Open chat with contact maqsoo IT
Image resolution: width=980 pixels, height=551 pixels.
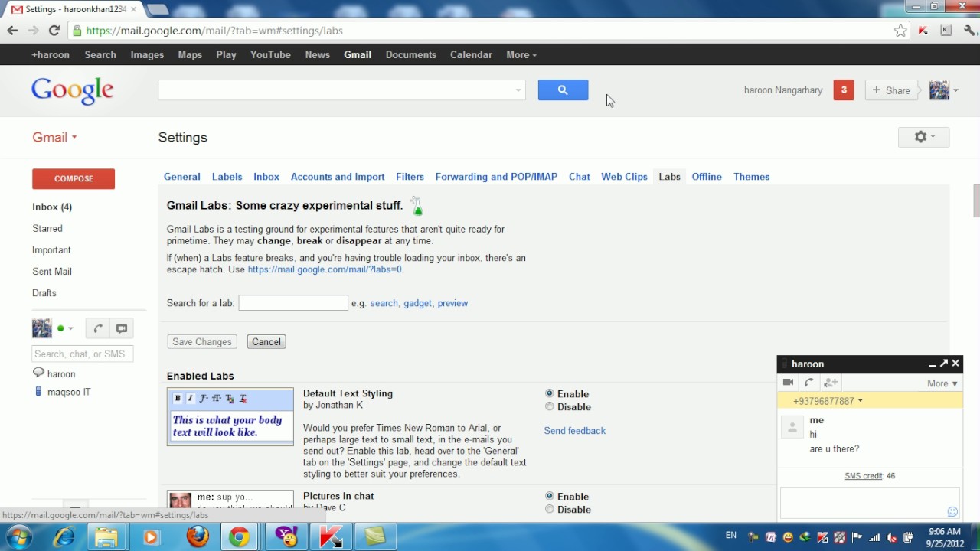(x=69, y=392)
